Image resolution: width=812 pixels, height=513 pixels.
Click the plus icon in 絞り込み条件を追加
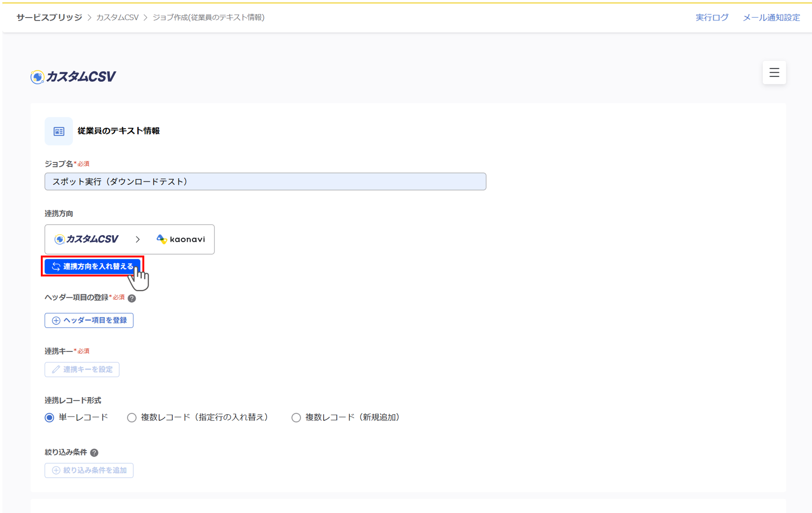pyautogui.click(x=56, y=470)
